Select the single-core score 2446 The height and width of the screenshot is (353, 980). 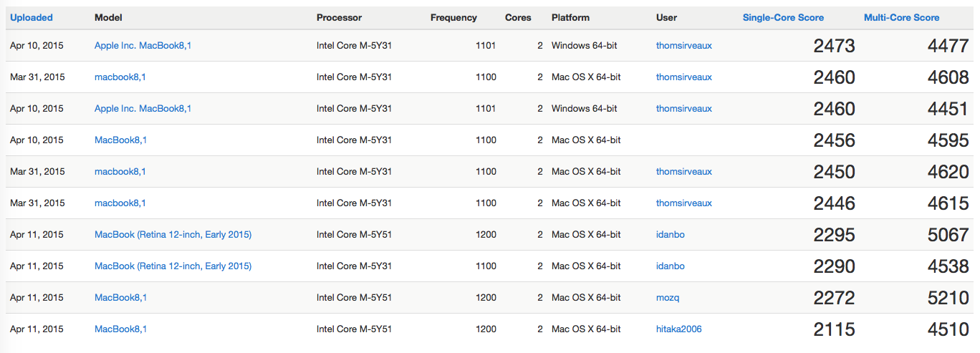[835, 203]
